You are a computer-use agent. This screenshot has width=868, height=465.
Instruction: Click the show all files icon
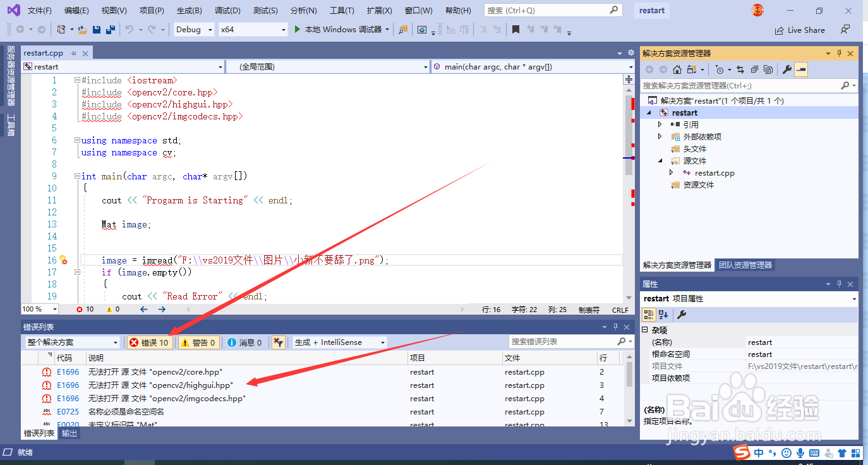(x=768, y=69)
